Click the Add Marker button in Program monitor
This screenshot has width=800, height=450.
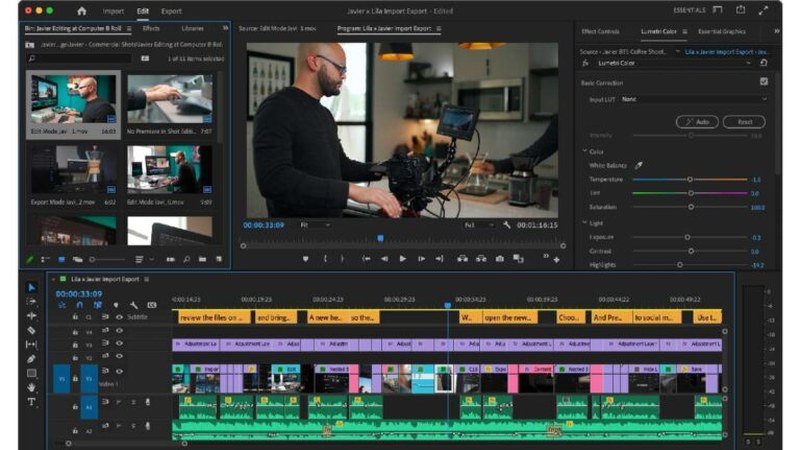pos(306,259)
